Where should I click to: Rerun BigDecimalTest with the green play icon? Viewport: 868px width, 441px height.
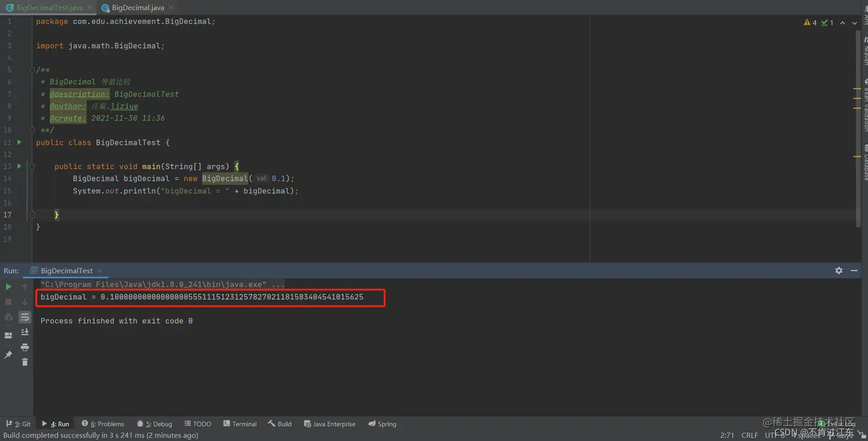[x=9, y=287]
